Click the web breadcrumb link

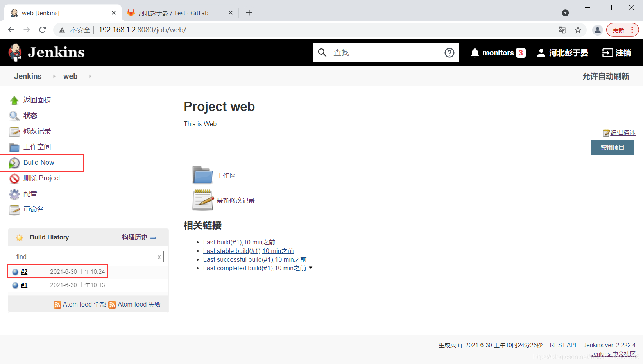[70, 77]
